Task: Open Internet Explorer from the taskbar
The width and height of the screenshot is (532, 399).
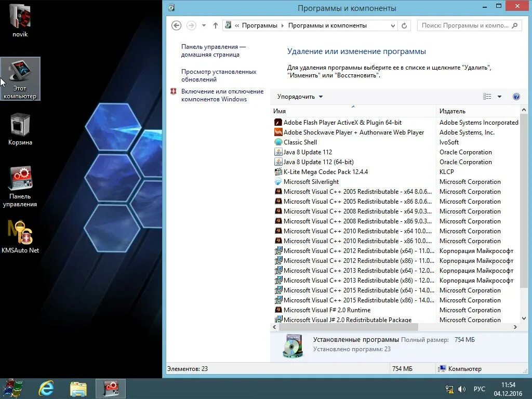Action: pyautogui.click(x=46, y=388)
